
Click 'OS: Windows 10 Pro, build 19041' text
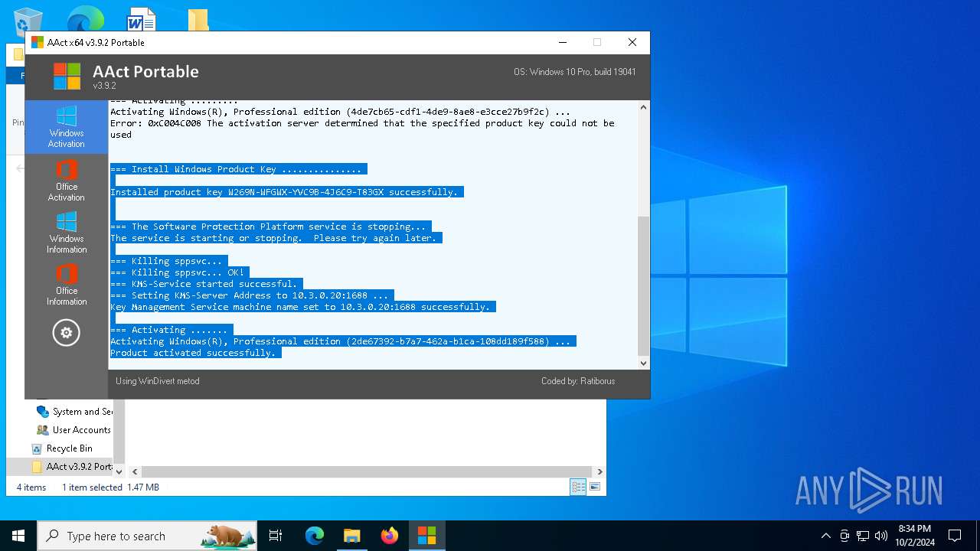pos(575,72)
